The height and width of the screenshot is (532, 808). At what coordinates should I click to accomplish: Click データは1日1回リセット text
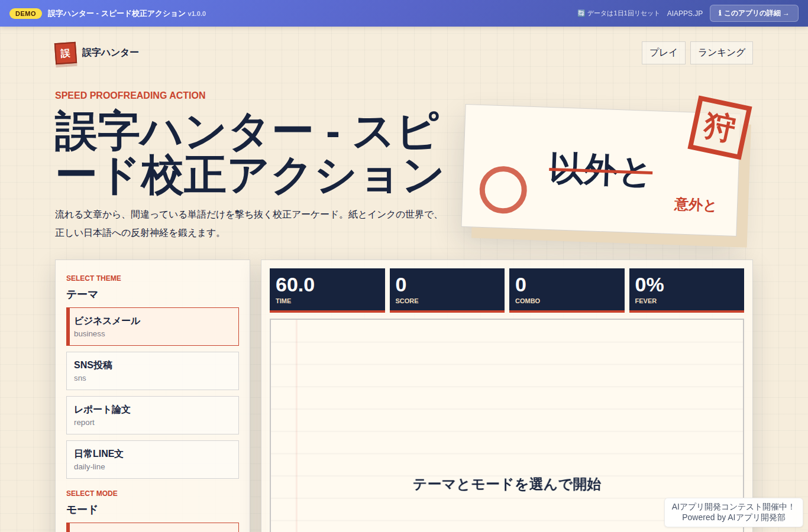(x=623, y=13)
